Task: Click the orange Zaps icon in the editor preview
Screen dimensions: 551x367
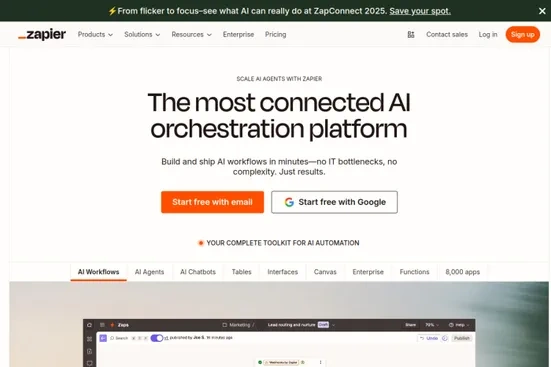Action: 112,325
